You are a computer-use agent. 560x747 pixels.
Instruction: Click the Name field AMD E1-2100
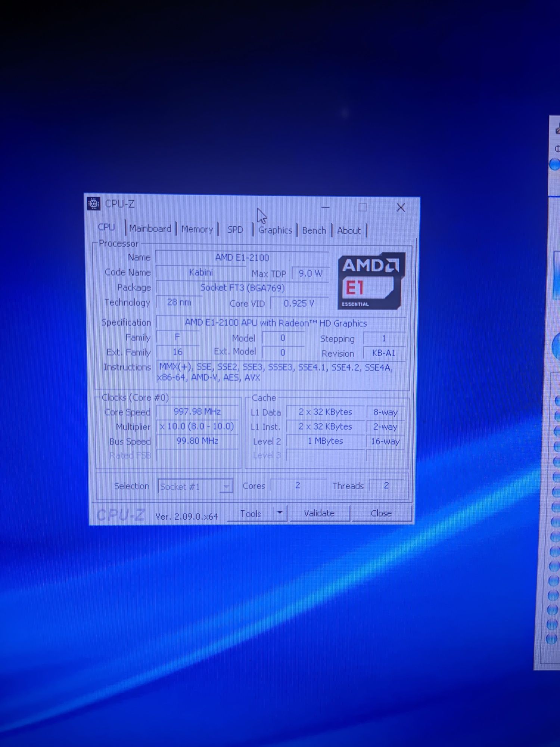coord(242,258)
